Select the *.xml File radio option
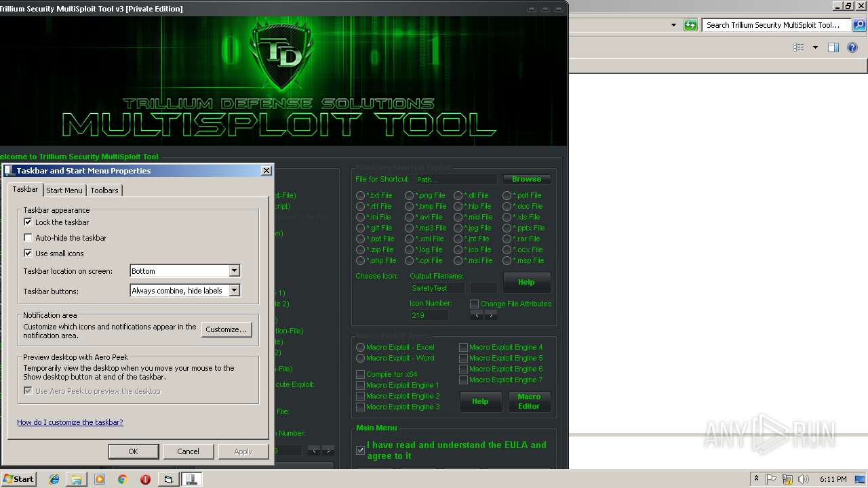This screenshot has height=488, width=868. click(409, 239)
